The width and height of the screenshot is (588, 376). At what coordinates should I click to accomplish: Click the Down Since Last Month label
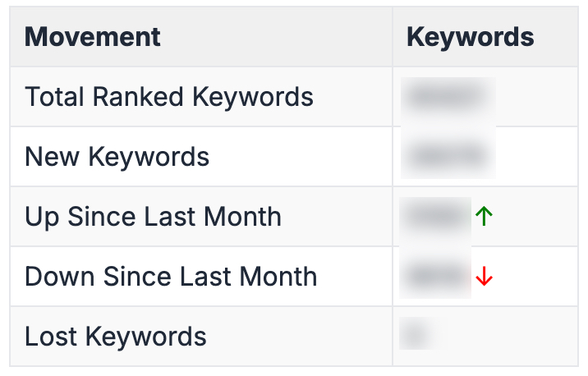tap(171, 277)
